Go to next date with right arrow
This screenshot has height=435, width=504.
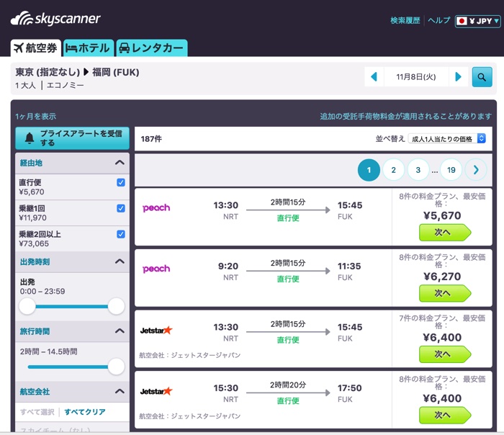pos(459,77)
